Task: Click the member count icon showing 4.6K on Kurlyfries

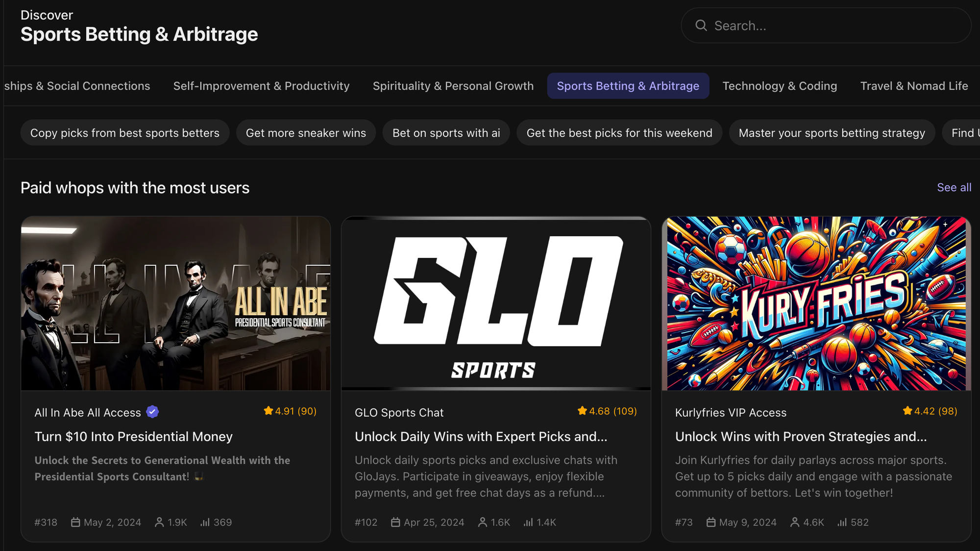Action: 795,523
